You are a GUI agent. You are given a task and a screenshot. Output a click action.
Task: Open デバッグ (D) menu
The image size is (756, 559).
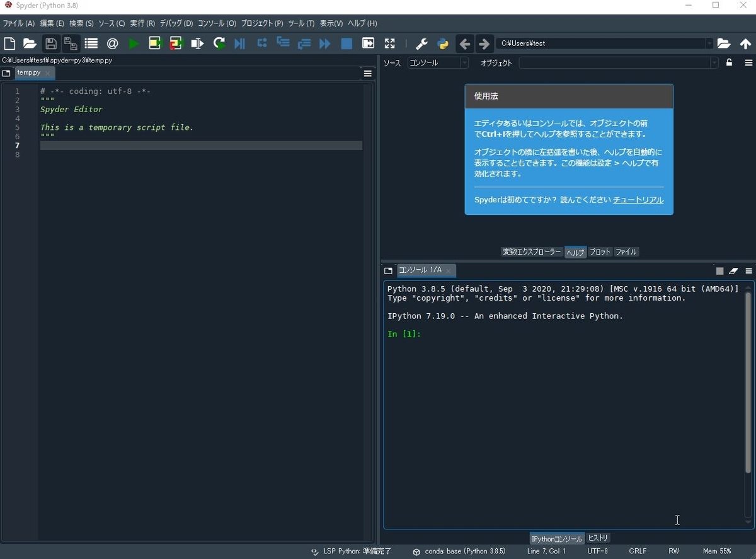(176, 23)
